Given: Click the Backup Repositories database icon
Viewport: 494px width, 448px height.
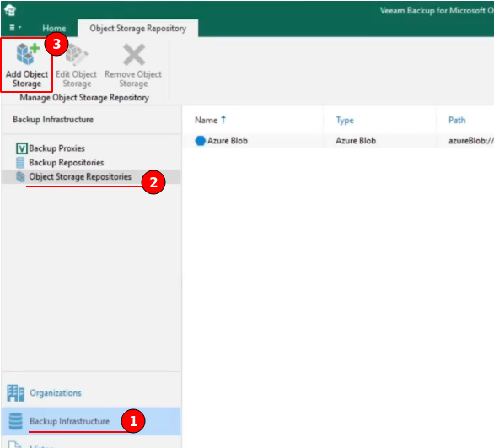Looking at the screenshot, I should pyautogui.click(x=20, y=162).
